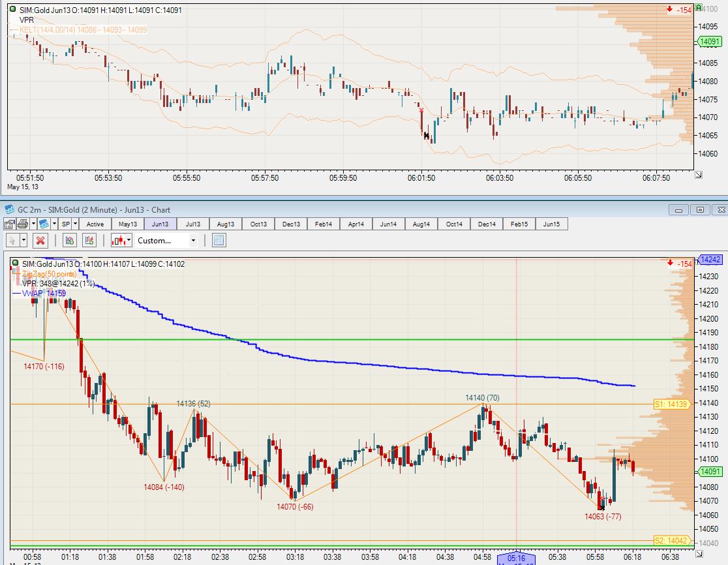Click the green status dot on lower chart
The image size is (728, 565).
click(x=15, y=263)
